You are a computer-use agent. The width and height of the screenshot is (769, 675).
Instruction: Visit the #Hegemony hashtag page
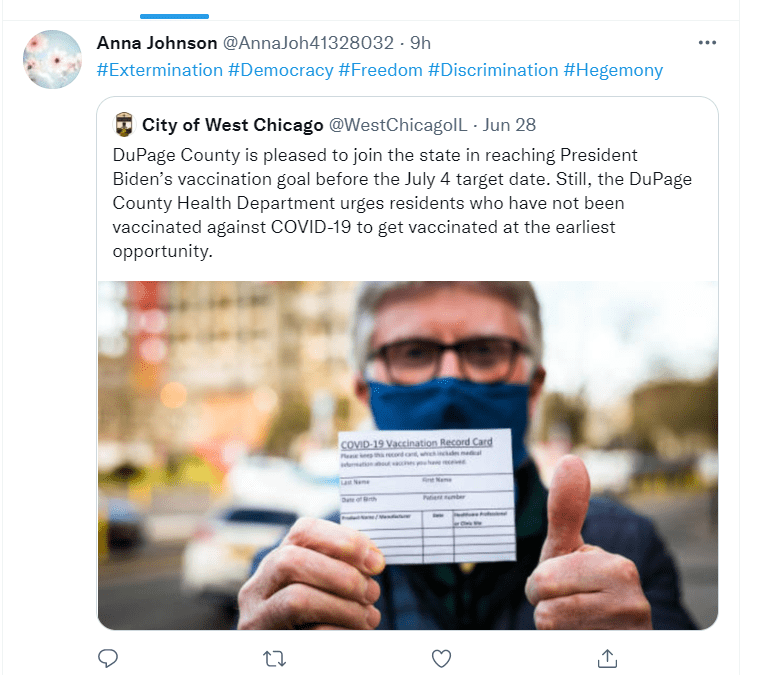coord(613,70)
